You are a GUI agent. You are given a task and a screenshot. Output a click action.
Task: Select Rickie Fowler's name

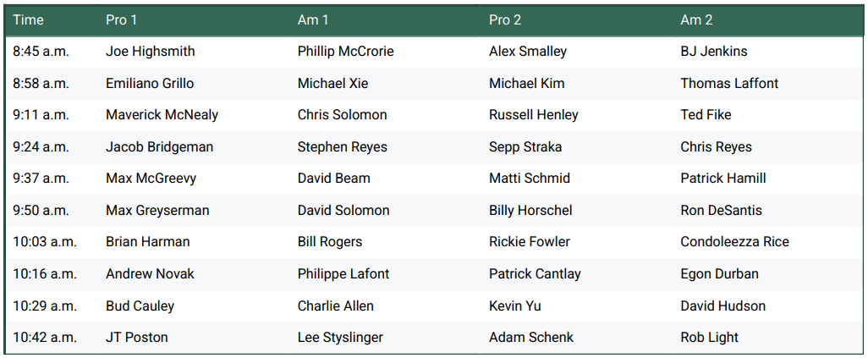tap(530, 242)
